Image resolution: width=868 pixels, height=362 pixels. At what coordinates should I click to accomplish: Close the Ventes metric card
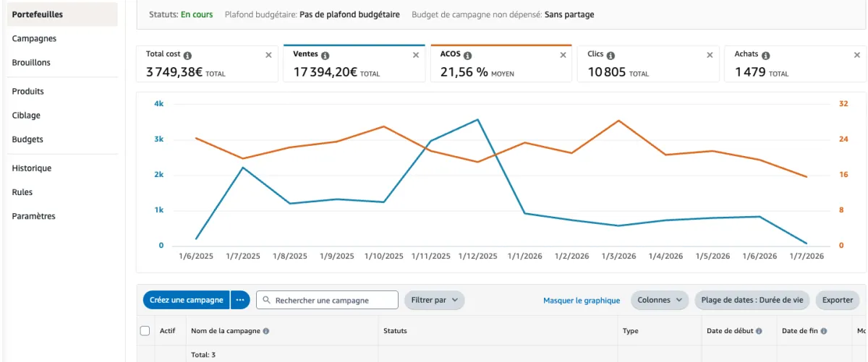(415, 55)
